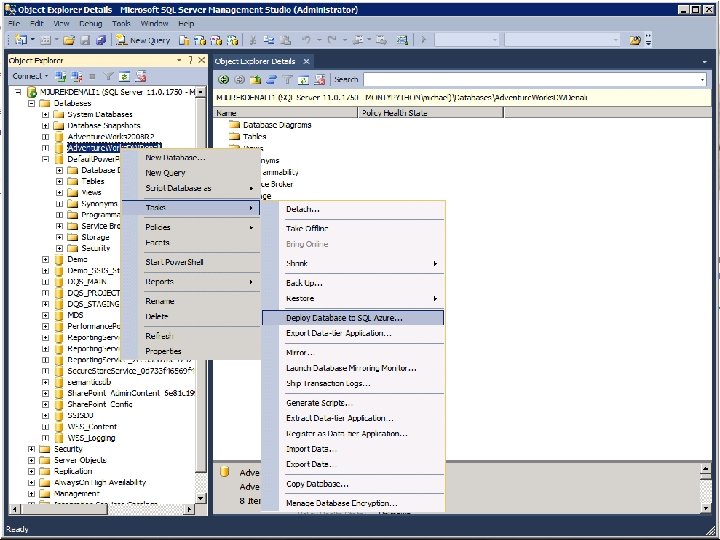This screenshot has width=720, height=540.
Task: Click the Save All icon
Action: click(x=101, y=40)
